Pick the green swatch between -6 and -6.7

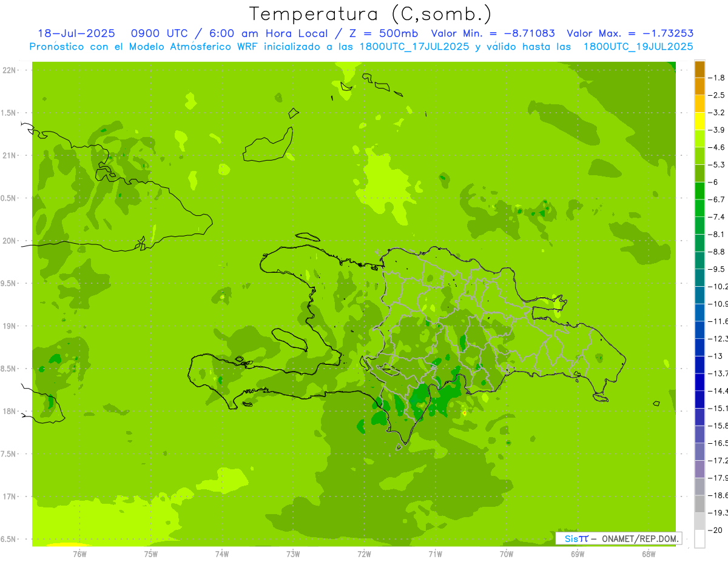[x=699, y=191]
